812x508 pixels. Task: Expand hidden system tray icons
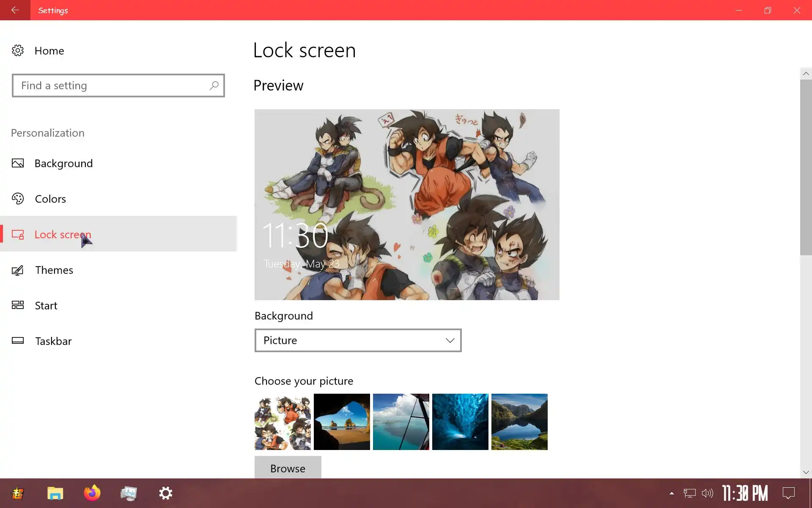pyautogui.click(x=672, y=493)
